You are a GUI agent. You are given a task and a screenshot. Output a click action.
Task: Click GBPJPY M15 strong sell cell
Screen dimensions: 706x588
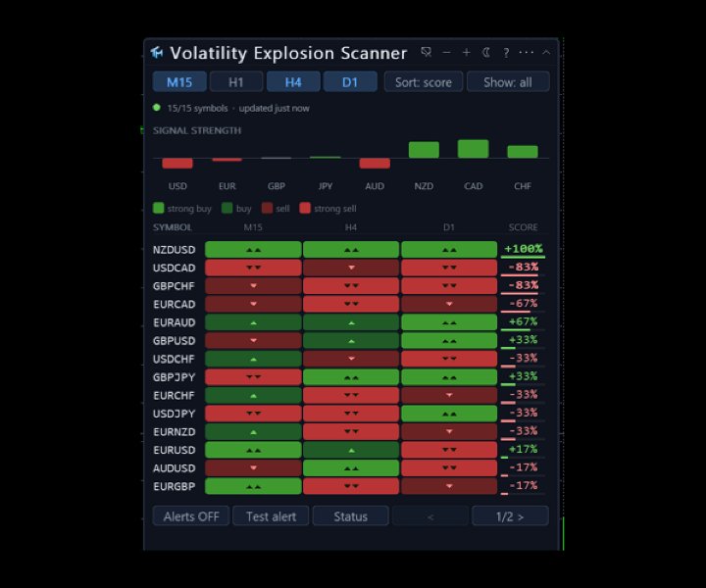253,377
